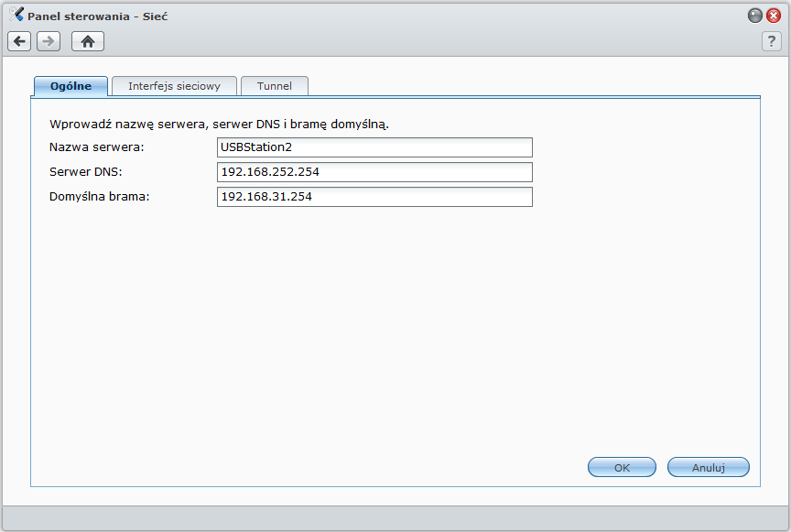Viewport: 791px width, 532px height.
Task: Click the Nazwa serwera input field
Action: coord(374,147)
